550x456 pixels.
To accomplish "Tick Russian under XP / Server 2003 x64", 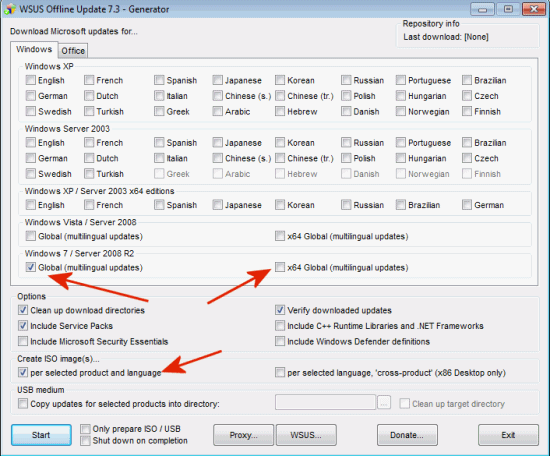I will tap(346, 204).
